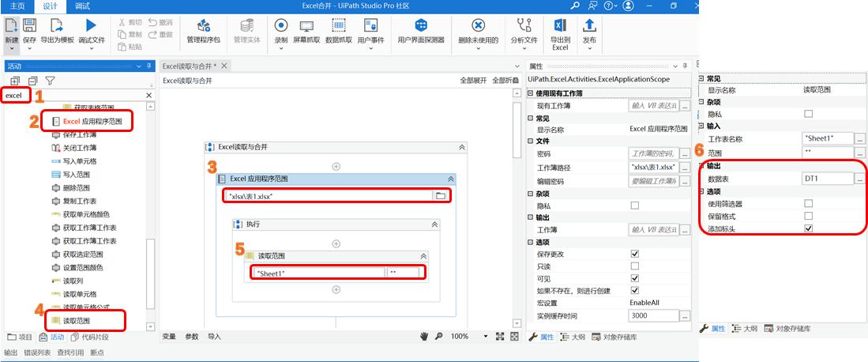Collapse the 读取范围 activity

pos(423,256)
